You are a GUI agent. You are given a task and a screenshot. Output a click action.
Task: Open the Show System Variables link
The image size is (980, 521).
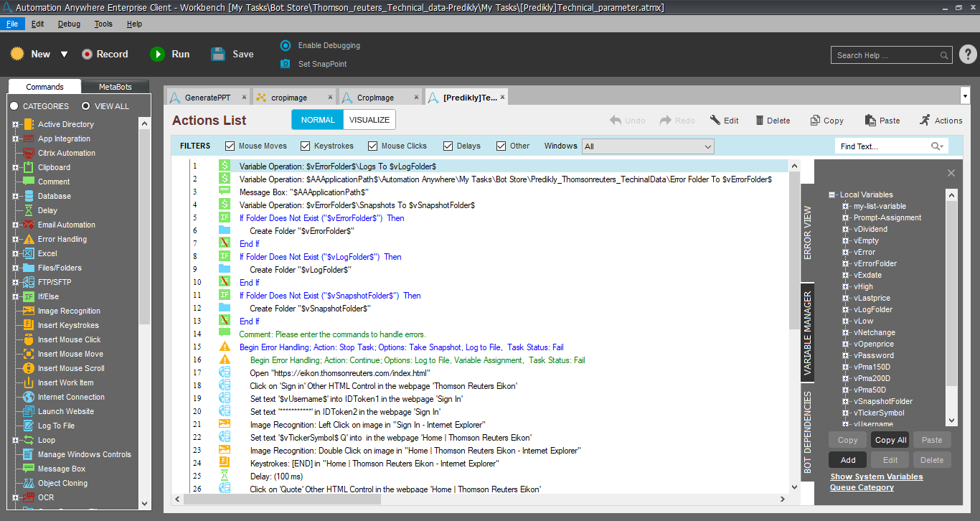[x=876, y=477]
